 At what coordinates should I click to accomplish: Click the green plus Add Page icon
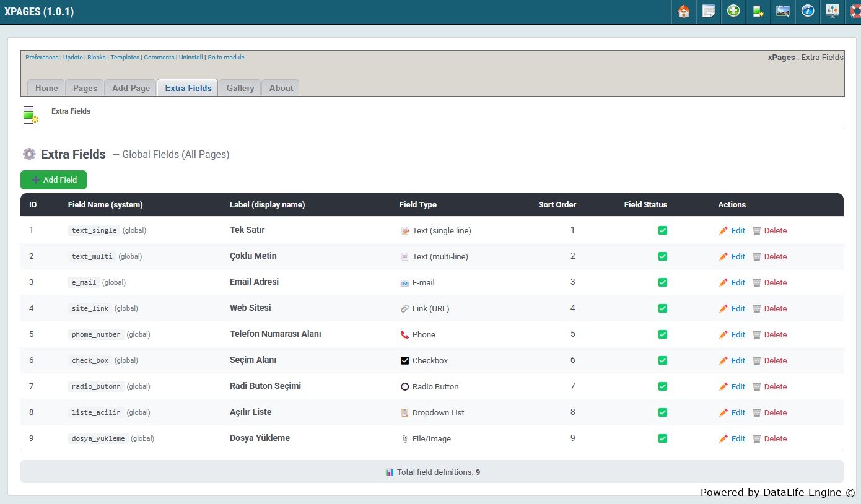point(733,11)
